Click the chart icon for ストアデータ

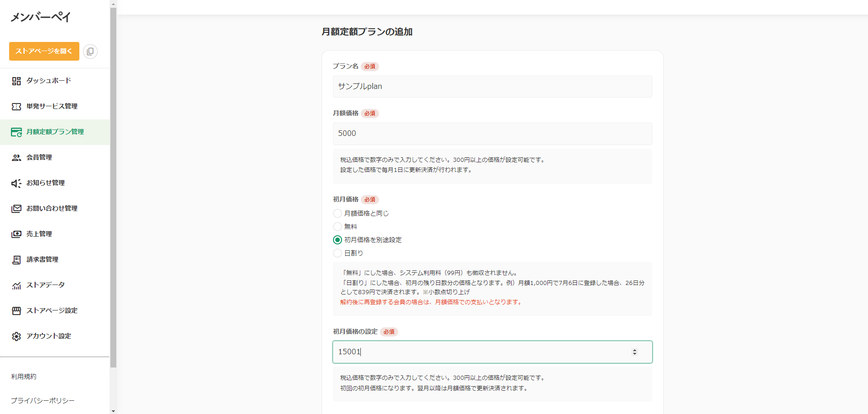(x=16, y=285)
